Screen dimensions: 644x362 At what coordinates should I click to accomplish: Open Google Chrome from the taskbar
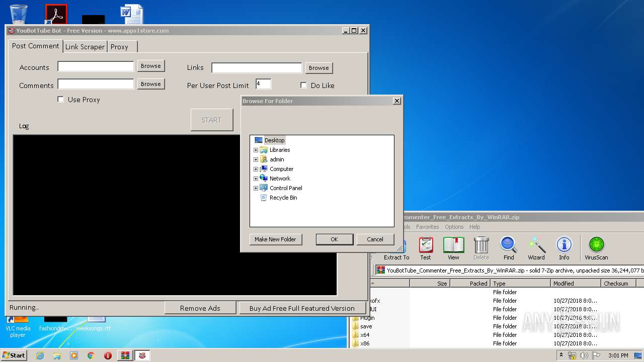pyautogui.click(x=91, y=355)
